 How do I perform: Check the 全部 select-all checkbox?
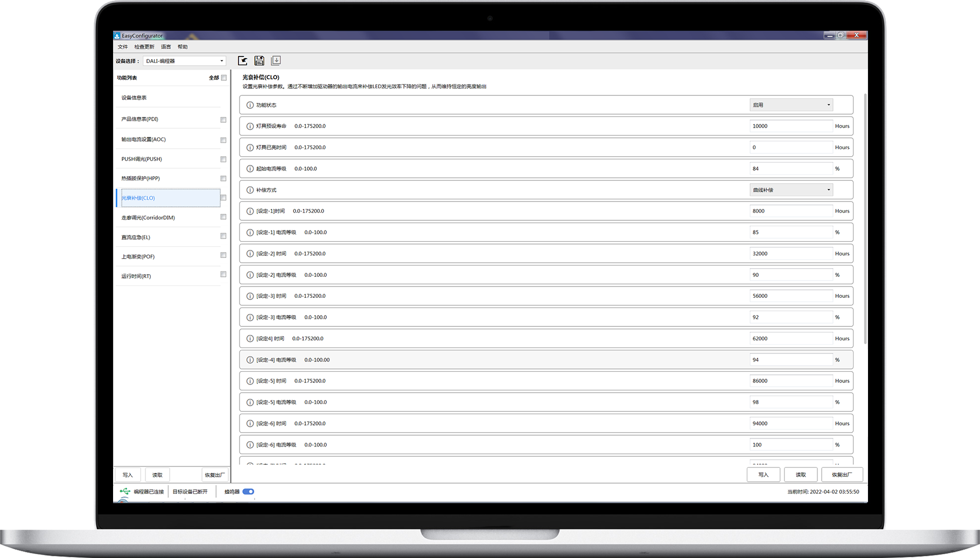224,78
